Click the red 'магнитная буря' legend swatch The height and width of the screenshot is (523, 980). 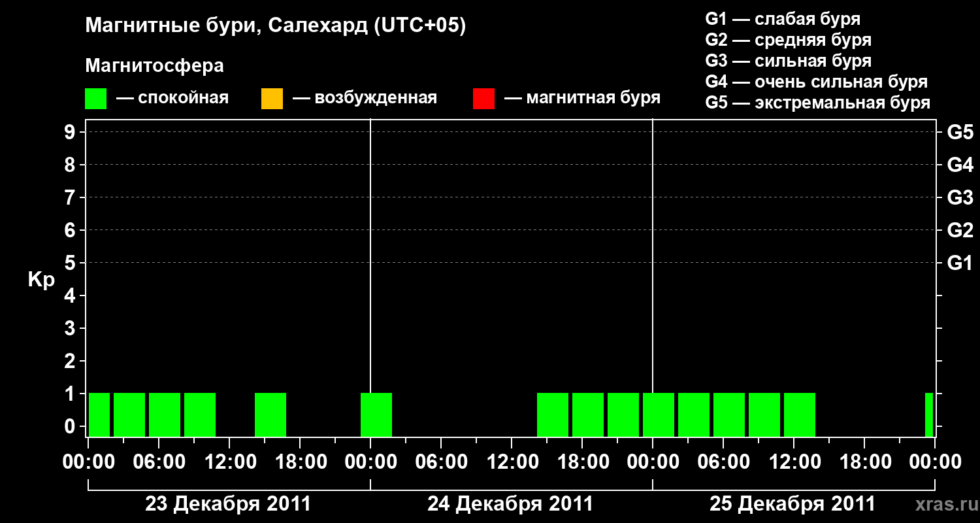(x=483, y=98)
